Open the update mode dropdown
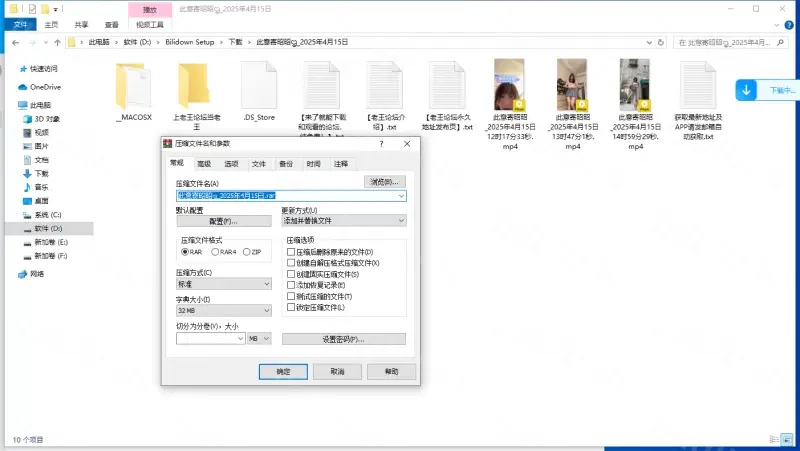800x451 pixels. pos(344,220)
